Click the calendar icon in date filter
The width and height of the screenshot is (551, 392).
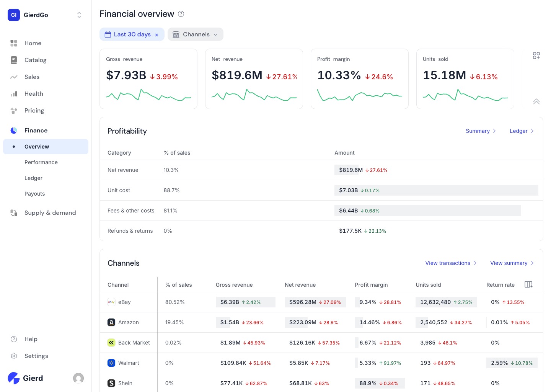108,34
